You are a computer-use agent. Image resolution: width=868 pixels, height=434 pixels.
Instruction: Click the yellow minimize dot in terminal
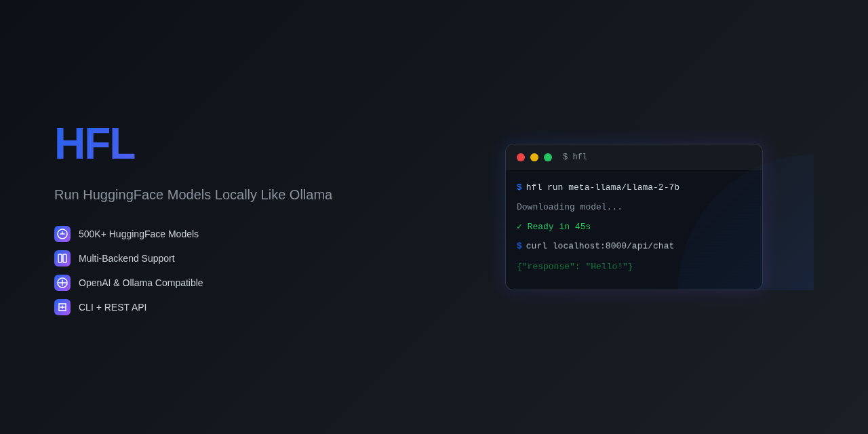(x=534, y=157)
